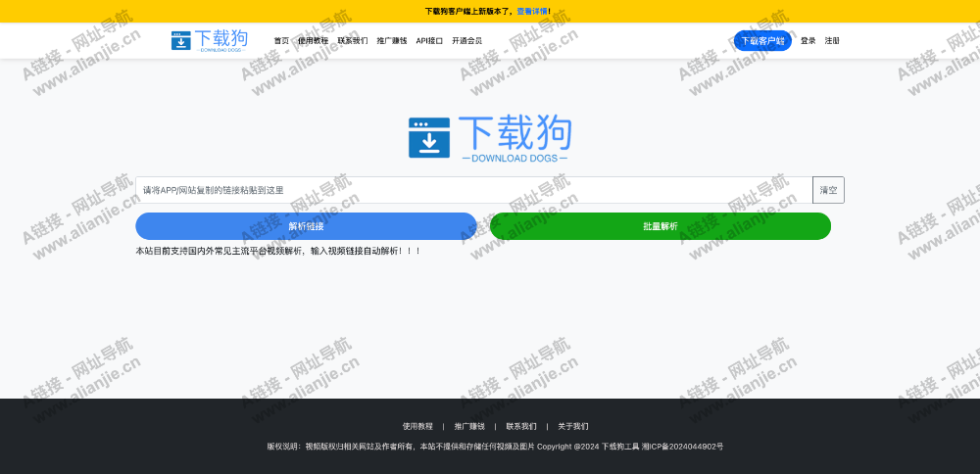Select the API接口 nav item

[x=429, y=40]
